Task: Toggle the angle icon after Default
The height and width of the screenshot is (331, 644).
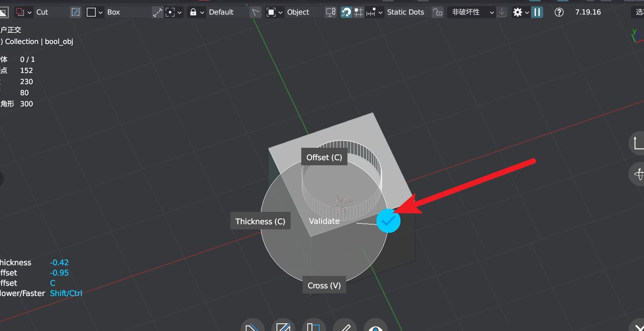Action: click(x=255, y=12)
